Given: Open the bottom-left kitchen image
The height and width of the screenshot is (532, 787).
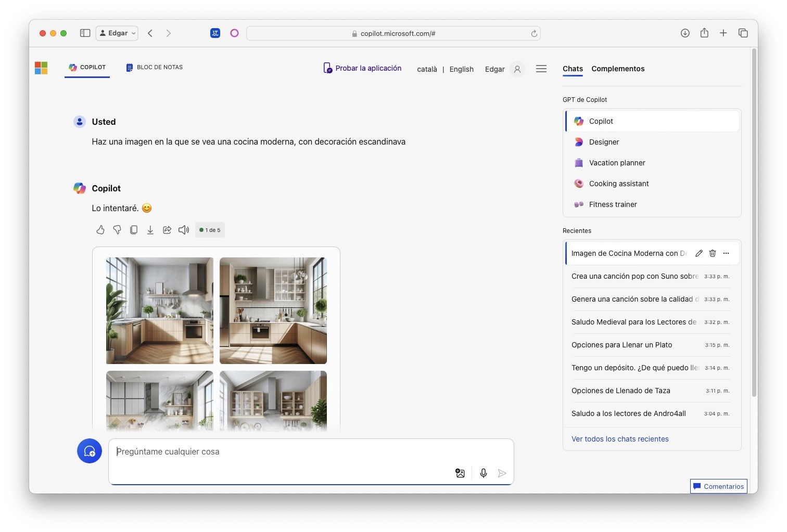Looking at the screenshot, I should click(x=160, y=400).
